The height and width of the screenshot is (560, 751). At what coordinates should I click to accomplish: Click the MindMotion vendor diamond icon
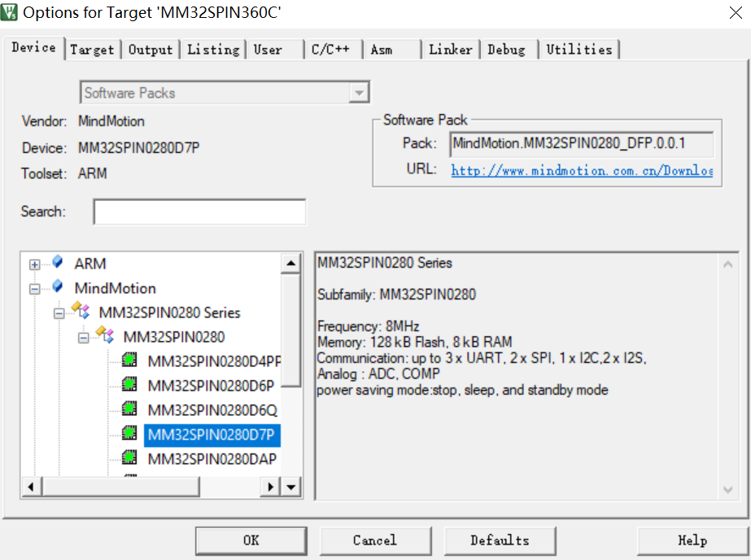tap(58, 286)
